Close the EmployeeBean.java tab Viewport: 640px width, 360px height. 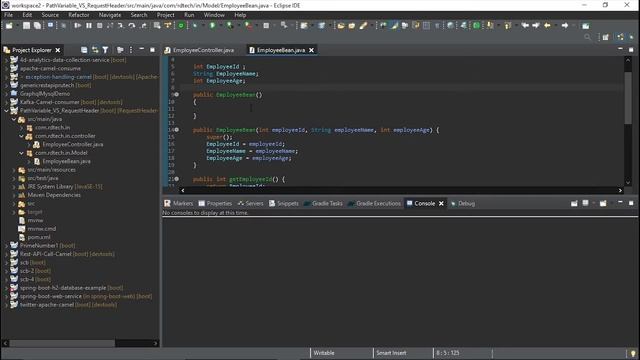311,50
